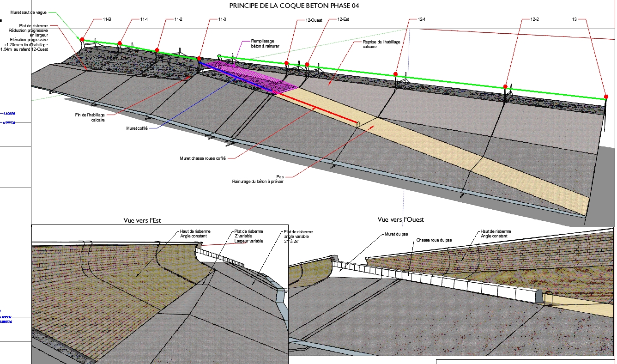The height and width of the screenshot is (364, 617).
Task: Click the 'Vue vers l'Est' view title
Action: click(x=142, y=220)
